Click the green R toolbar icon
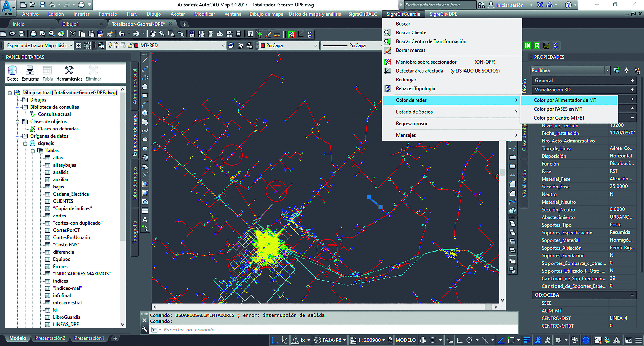The width and height of the screenshot is (644, 346). [x=537, y=45]
